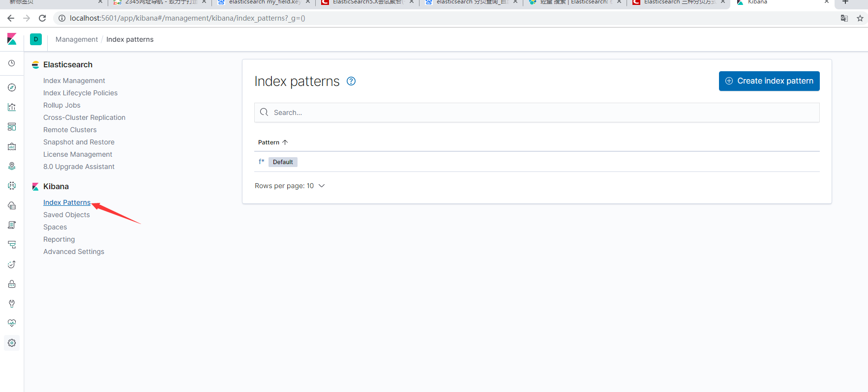Open the default space D avatar
The width and height of the screenshot is (868, 392).
point(36,39)
